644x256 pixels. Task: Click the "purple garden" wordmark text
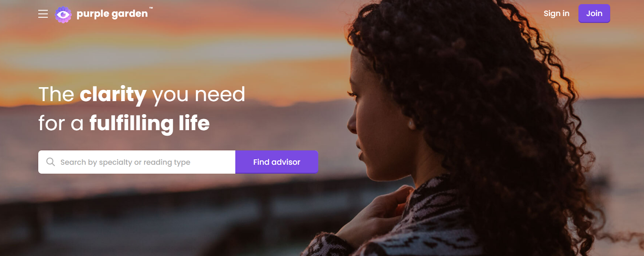tap(112, 15)
